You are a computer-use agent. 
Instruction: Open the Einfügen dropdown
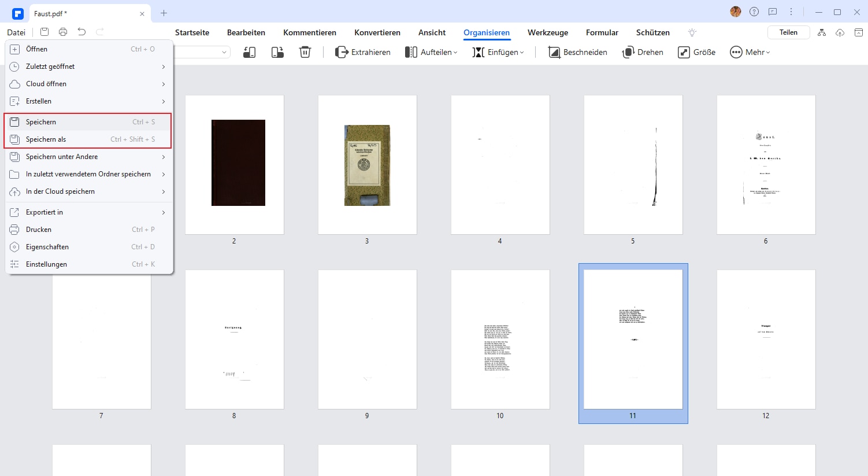498,52
